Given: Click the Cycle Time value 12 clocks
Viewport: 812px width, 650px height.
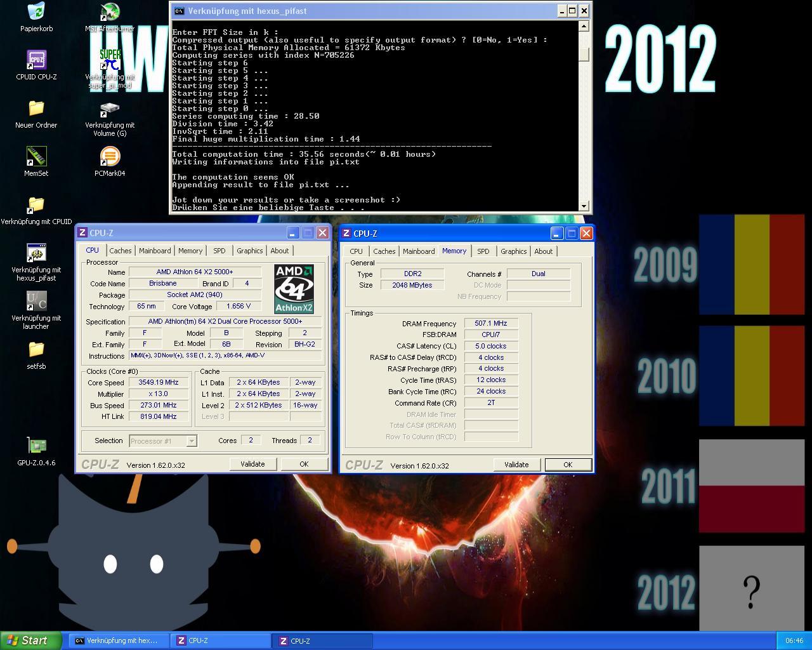Looking at the screenshot, I should click(491, 380).
